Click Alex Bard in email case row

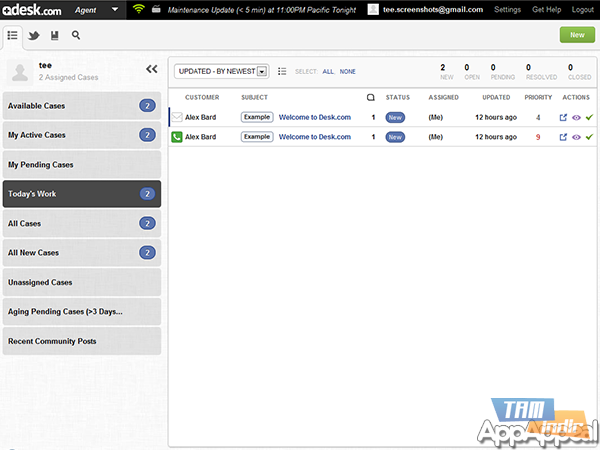click(201, 117)
